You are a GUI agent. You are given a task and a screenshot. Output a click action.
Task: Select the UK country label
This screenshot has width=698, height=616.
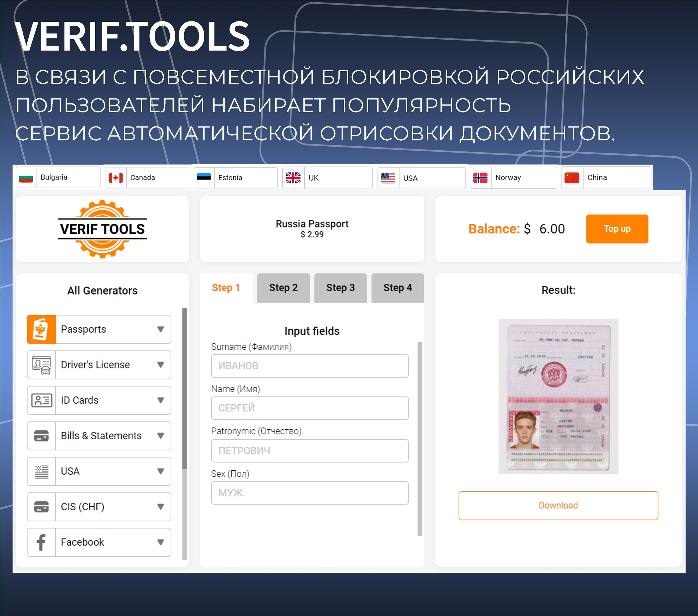pyautogui.click(x=313, y=178)
